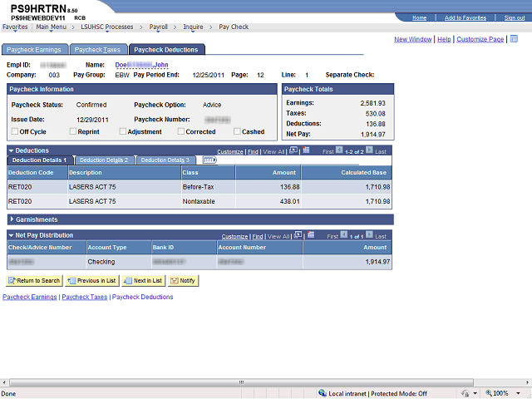Viewport: 532px width, 399px height.
Task: Open the Payroll breadcrumb menu
Action: pos(159,27)
